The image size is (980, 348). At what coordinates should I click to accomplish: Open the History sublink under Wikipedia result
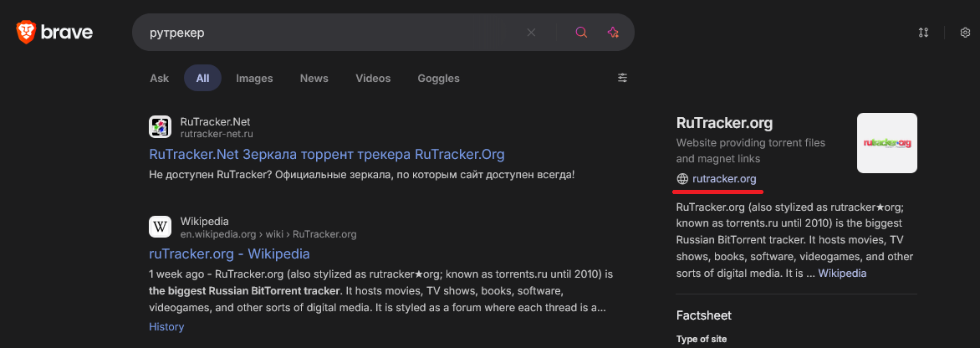pyautogui.click(x=166, y=327)
